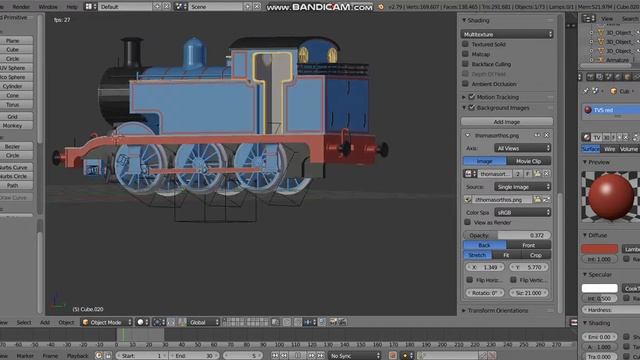Enable the Matcap checkbox
This screenshot has width=640, height=360.
click(x=465, y=54)
